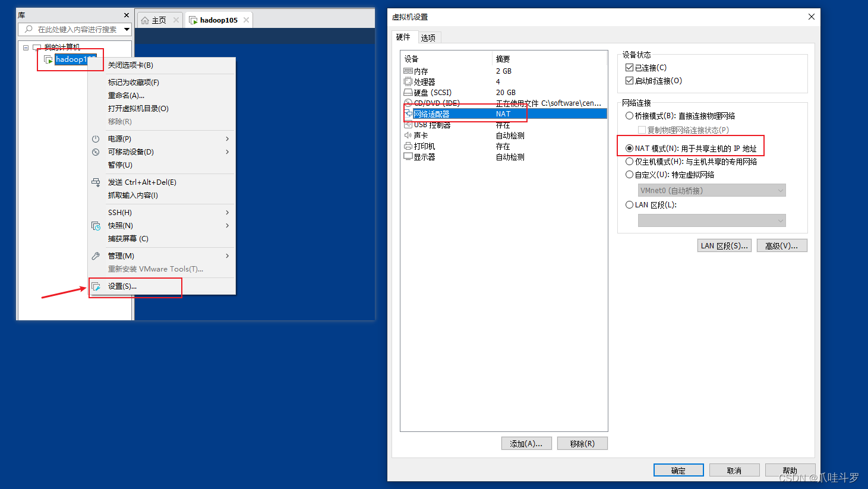Click the 确定 button
868x489 pixels.
[x=678, y=471]
